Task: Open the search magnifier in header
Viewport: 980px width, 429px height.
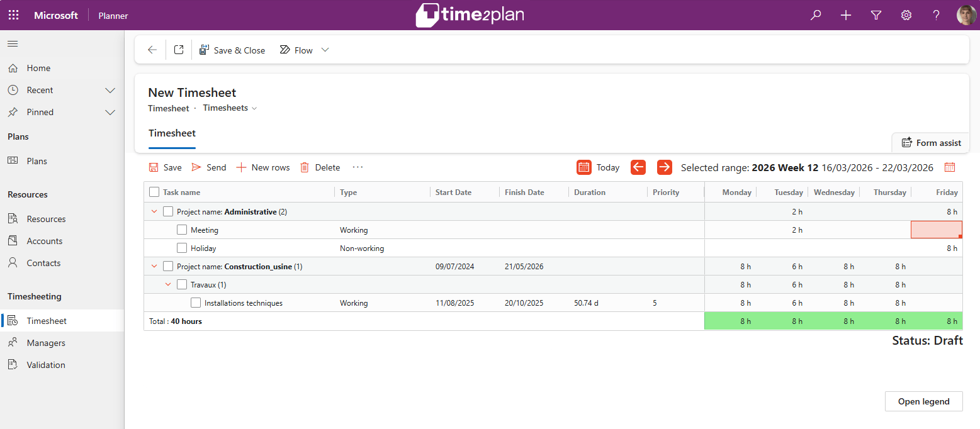Action: [x=816, y=15]
